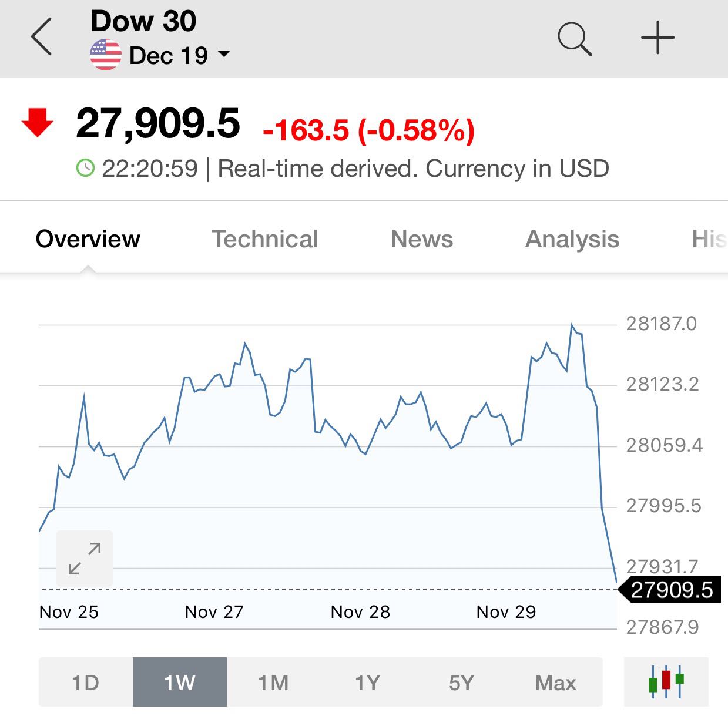Go to the Analysis tab
The height and width of the screenshot is (726, 728).
click(572, 239)
